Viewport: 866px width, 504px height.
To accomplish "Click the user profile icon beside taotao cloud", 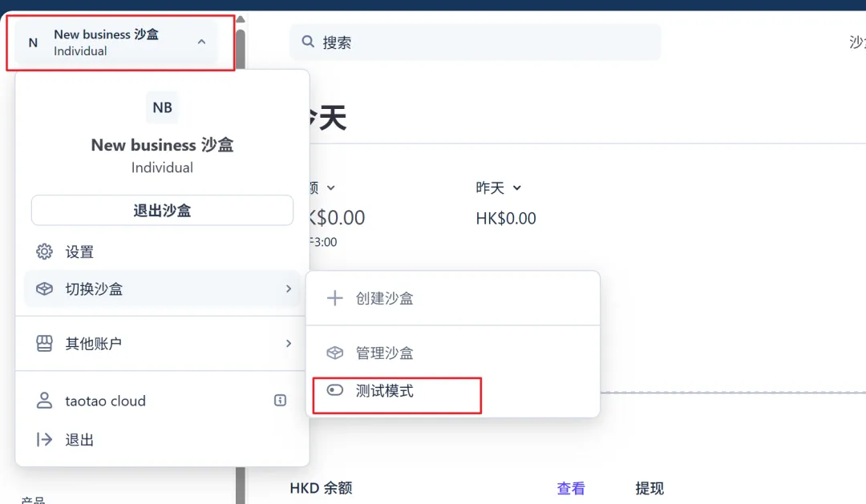I will (45, 401).
